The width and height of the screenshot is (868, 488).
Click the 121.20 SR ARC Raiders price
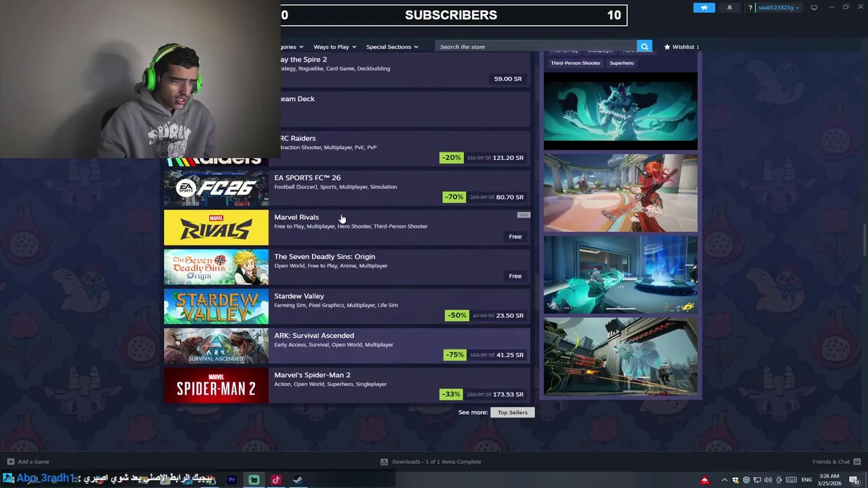(x=508, y=158)
